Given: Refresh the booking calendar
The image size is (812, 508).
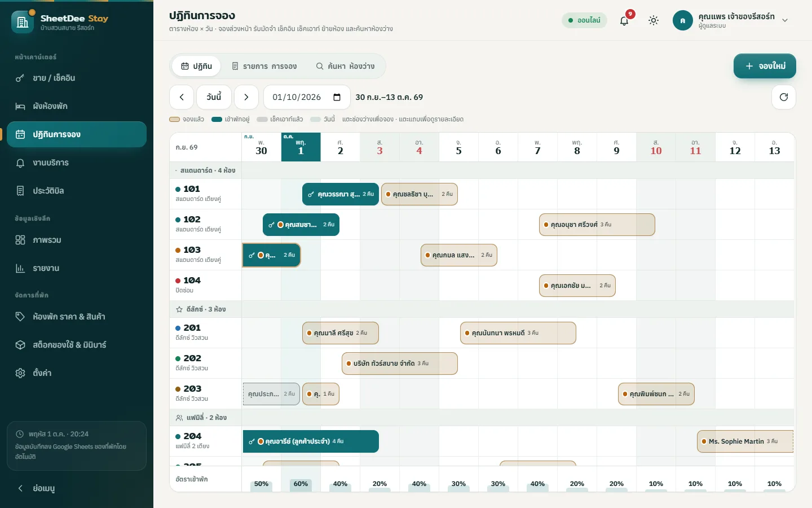Looking at the screenshot, I should pos(784,97).
